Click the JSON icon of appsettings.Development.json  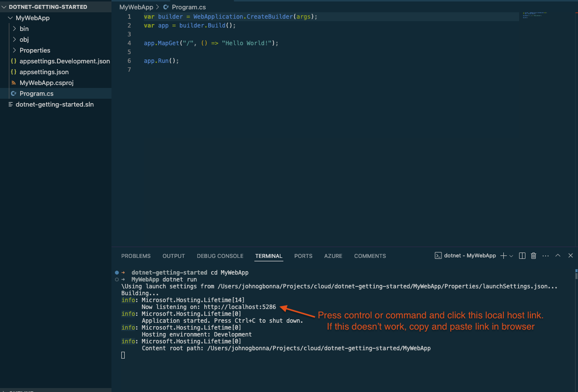pyautogui.click(x=14, y=61)
